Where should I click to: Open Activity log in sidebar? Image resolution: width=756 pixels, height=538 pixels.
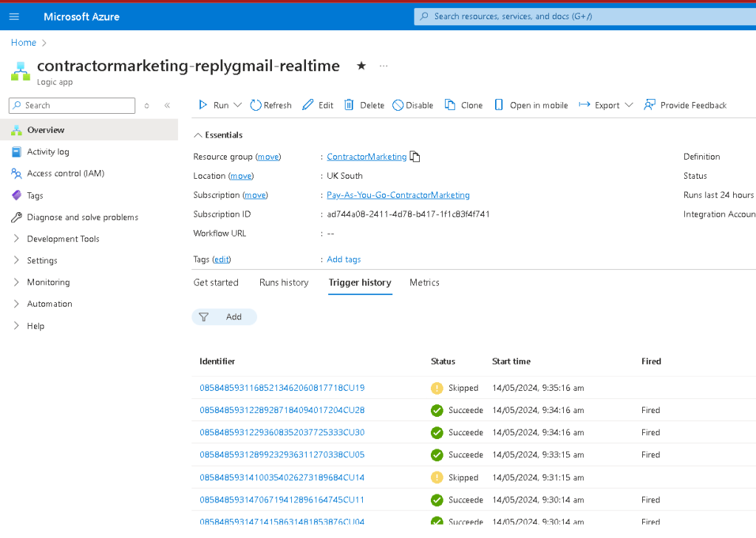48,151
